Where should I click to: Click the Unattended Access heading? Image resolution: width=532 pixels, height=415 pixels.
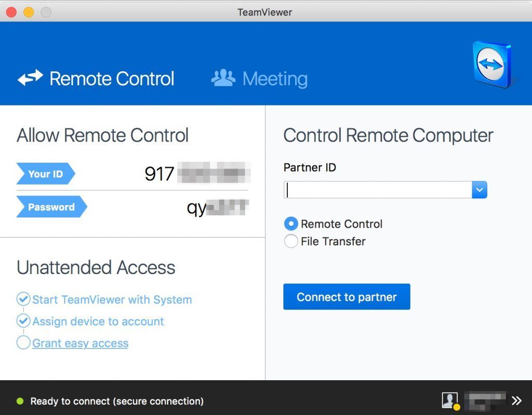pyautogui.click(x=96, y=267)
